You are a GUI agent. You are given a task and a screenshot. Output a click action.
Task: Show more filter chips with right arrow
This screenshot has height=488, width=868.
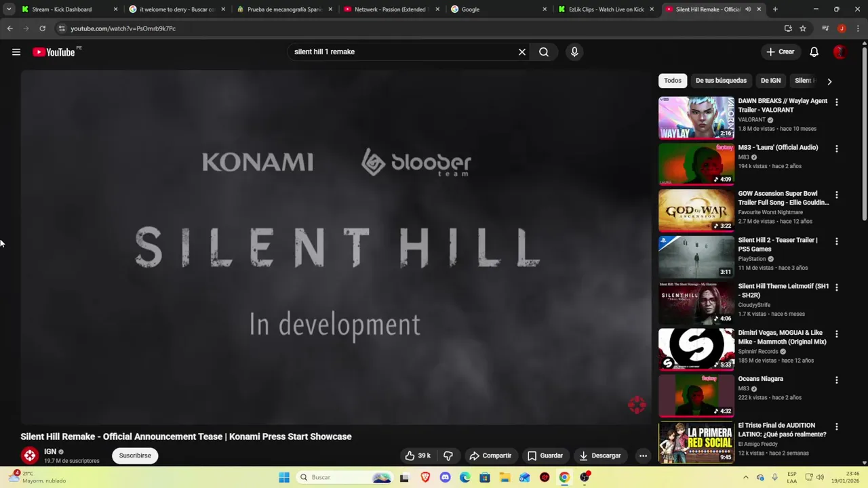pyautogui.click(x=829, y=81)
